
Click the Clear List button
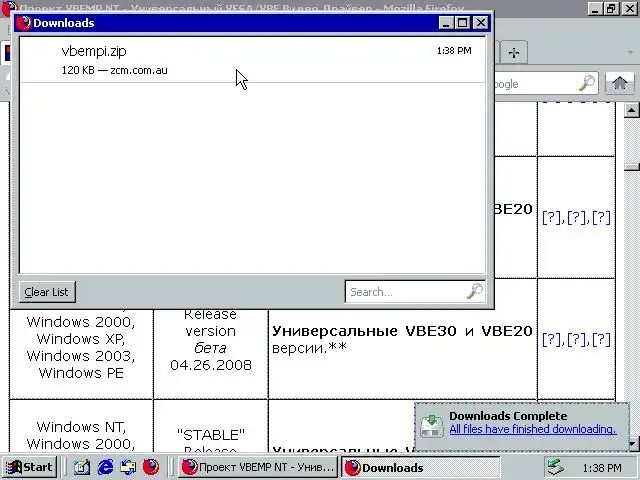(x=47, y=292)
